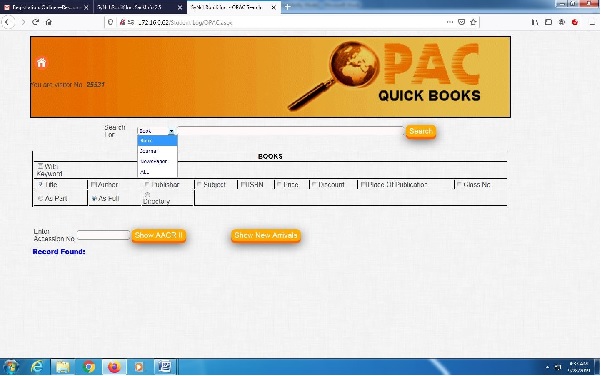This screenshot has height=376, width=601.
Task: Click the orange Search button
Action: 420,131
